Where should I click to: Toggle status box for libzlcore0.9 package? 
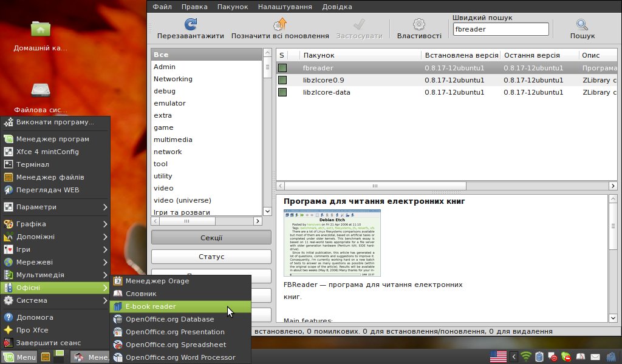point(282,80)
